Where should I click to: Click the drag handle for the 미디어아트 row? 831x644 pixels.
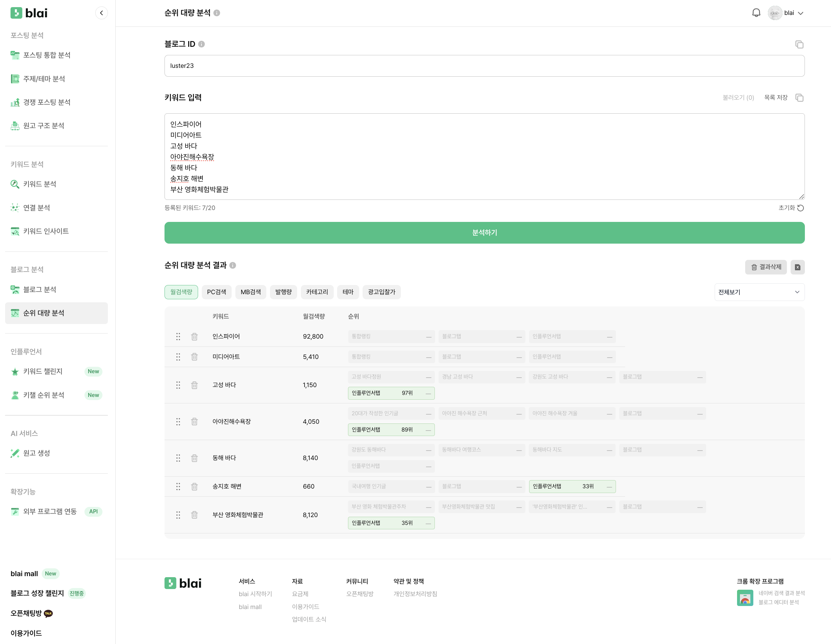pyautogui.click(x=178, y=357)
